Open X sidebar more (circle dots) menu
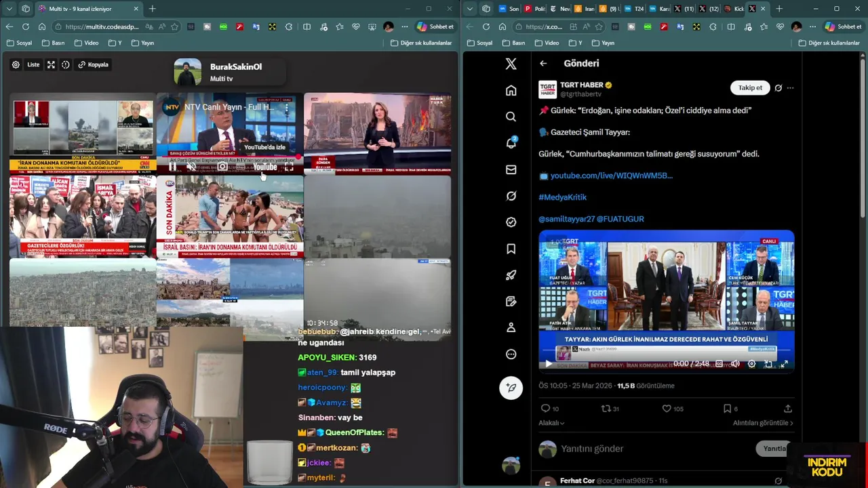Screen dimensions: 868x488 511,354
